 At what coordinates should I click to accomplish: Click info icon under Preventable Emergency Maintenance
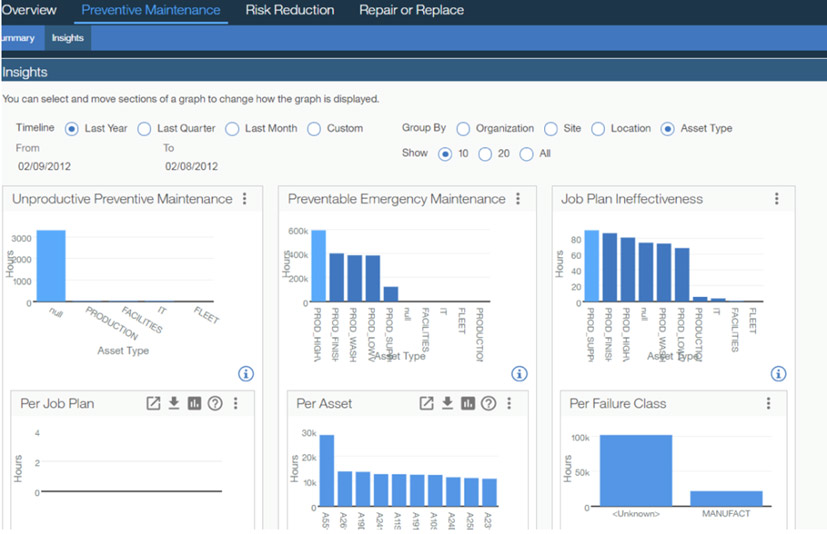click(x=519, y=373)
